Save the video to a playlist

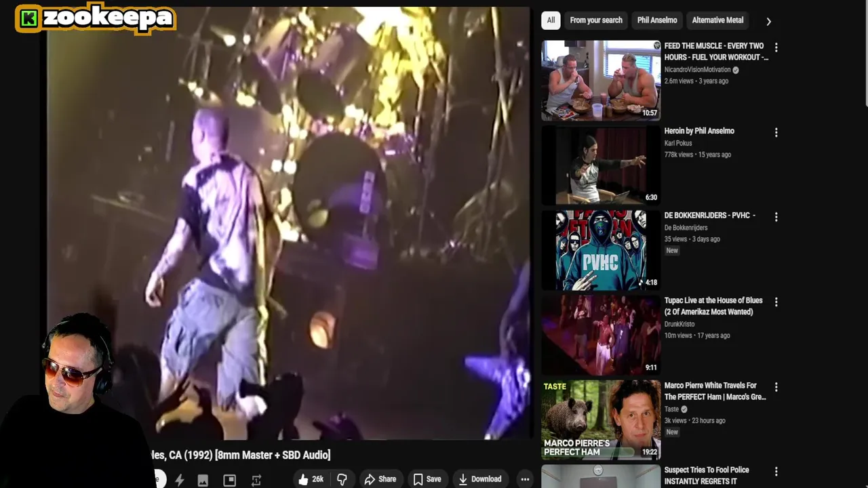tap(427, 479)
